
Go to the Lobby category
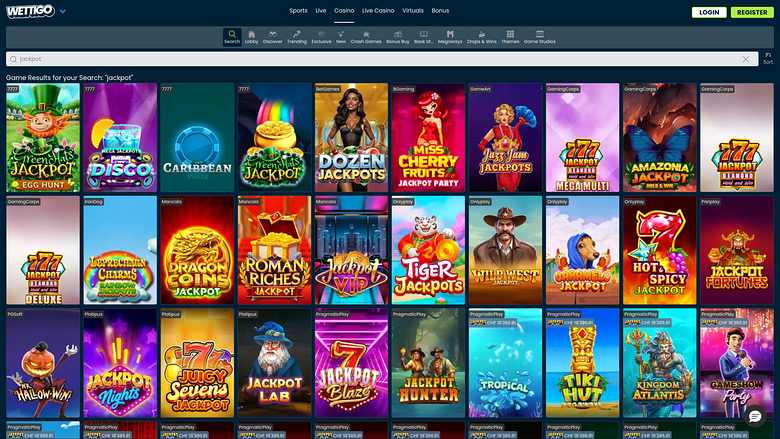tap(252, 37)
